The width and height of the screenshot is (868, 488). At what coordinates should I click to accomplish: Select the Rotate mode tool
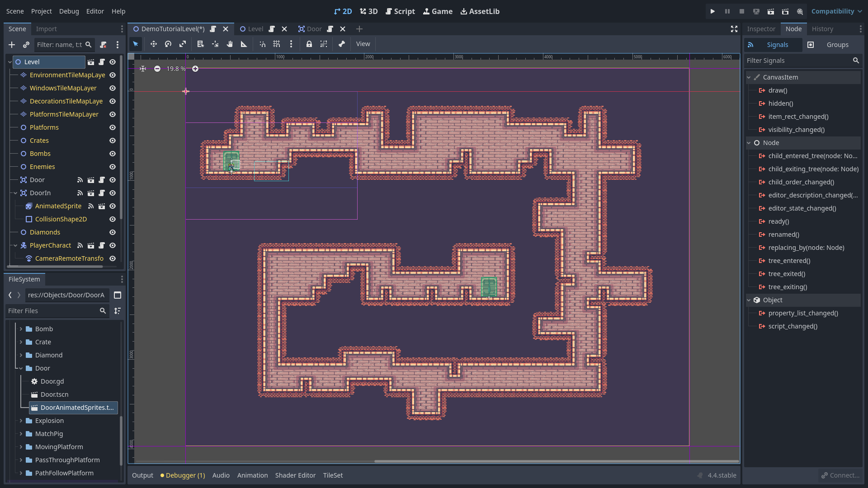coord(168,44)
